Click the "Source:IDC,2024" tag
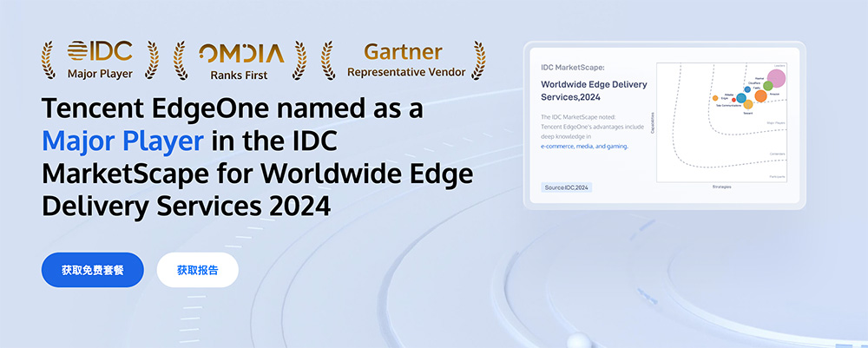The width and height of the screenshot is (868, 348). click(566, 187)
